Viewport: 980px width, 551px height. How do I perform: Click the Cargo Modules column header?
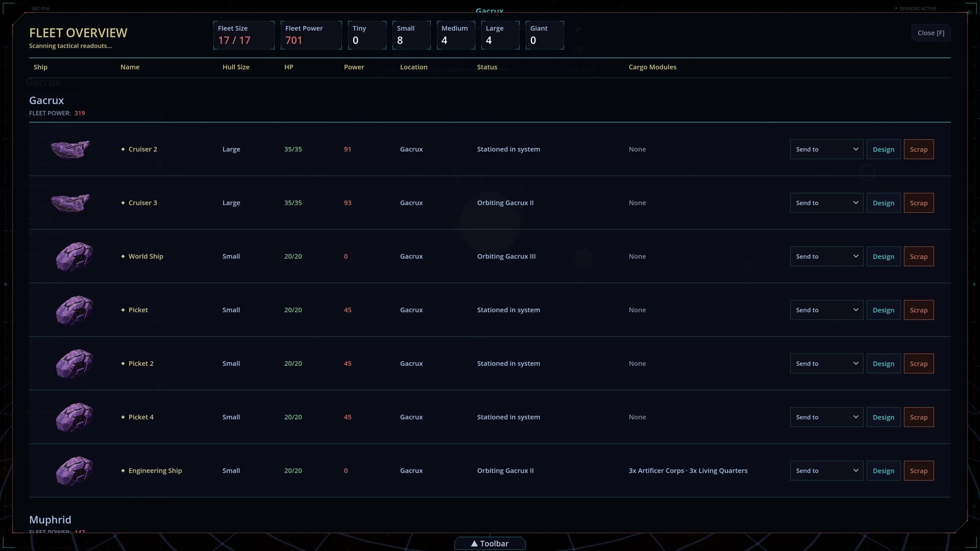(652, 67)
